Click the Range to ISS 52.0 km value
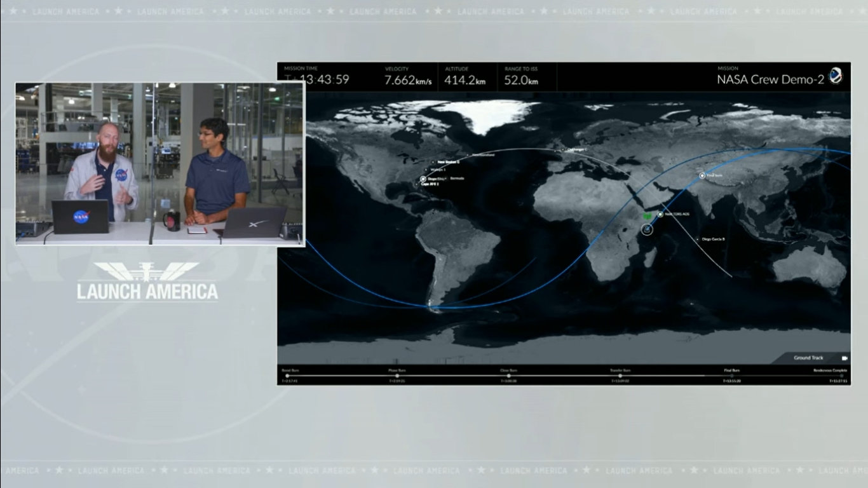 [521, 80]
